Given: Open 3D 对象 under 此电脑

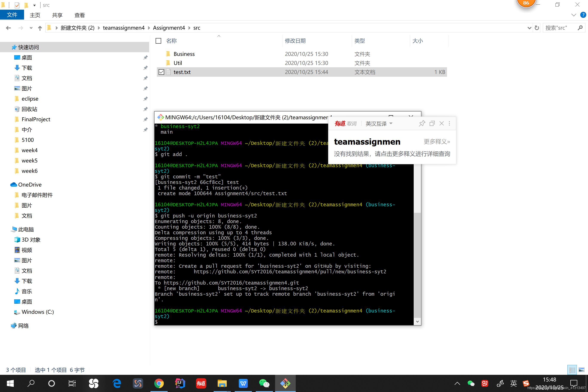Looking at the screenshot, I should pyautogui.click(x=31, y=240).
